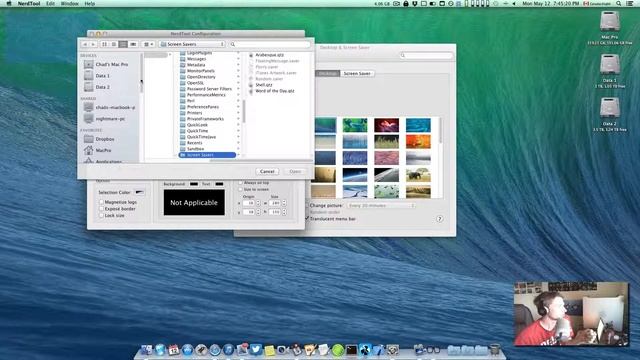Launch Terminal from the Dock
Viewport: 640px width, 360px height.
click(351, 350)
